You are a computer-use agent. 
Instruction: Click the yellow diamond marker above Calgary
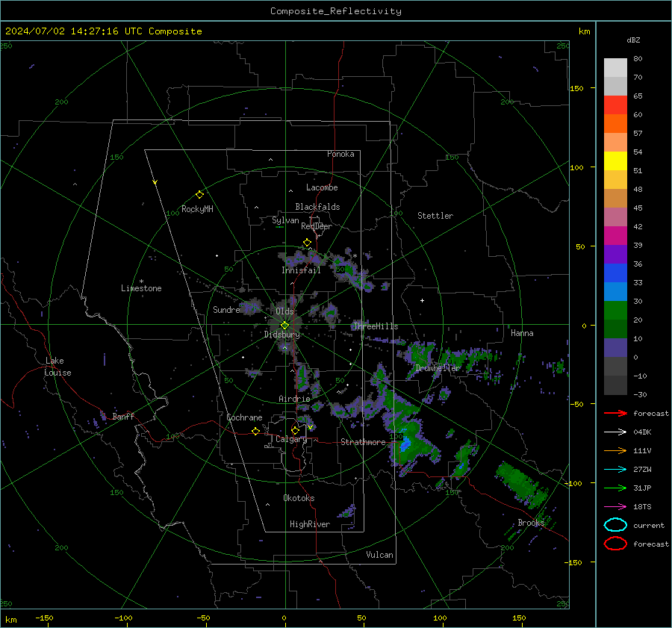295,430
